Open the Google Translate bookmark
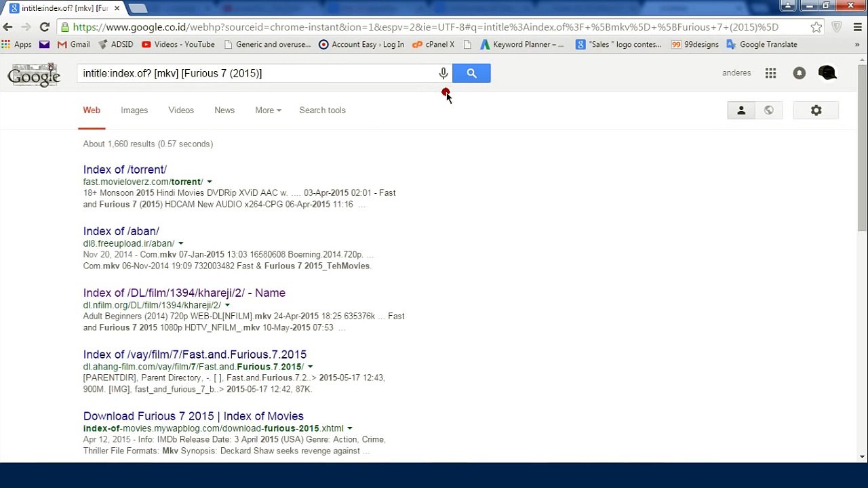Screen dimensions: 868x488 [x=762, y=45]
